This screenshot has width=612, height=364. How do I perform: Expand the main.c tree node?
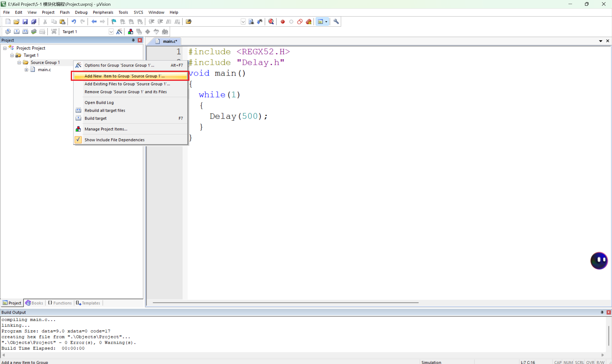(26, 70)
